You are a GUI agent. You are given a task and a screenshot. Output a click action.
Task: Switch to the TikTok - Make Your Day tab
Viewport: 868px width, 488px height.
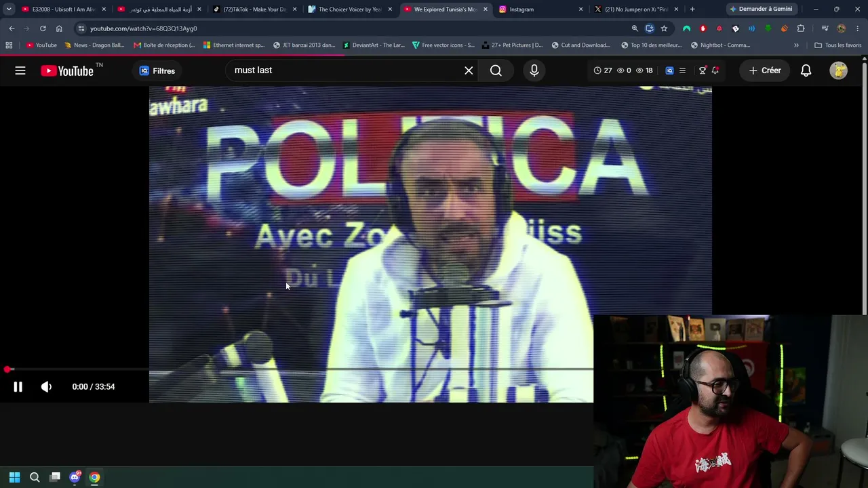point(256,9)
